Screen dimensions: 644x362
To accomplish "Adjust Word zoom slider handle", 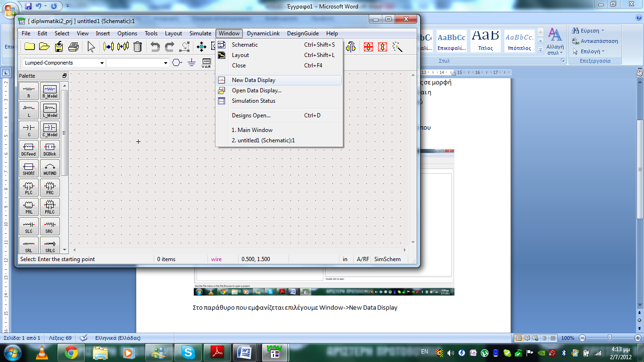I will pyautogui.click(x=610, y=338).
